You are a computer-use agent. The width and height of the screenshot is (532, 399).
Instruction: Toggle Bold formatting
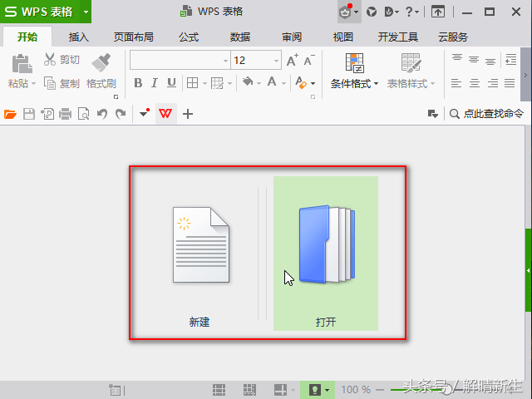(x=138, y=83)
